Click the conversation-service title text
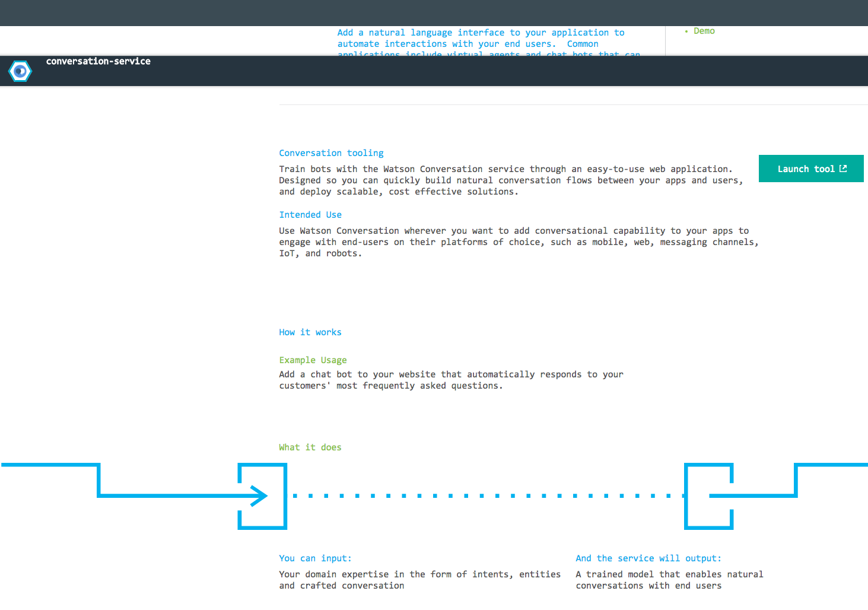868x610 pixels. click(x=98, y=61)
